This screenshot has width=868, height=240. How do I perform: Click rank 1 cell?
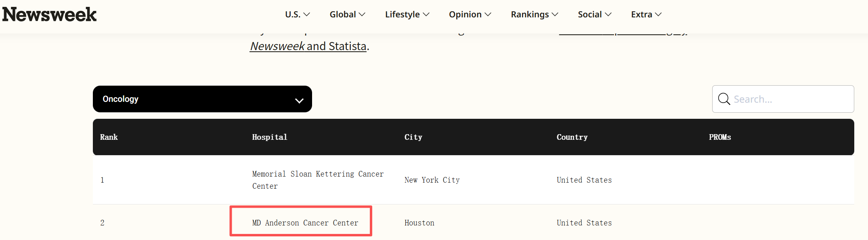click(102, 180)
